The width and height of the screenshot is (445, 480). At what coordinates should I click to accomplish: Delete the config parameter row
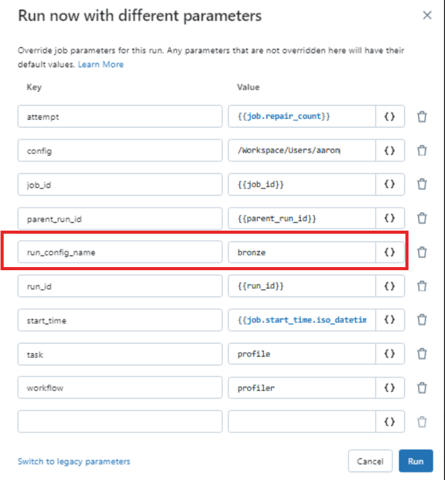422,151
